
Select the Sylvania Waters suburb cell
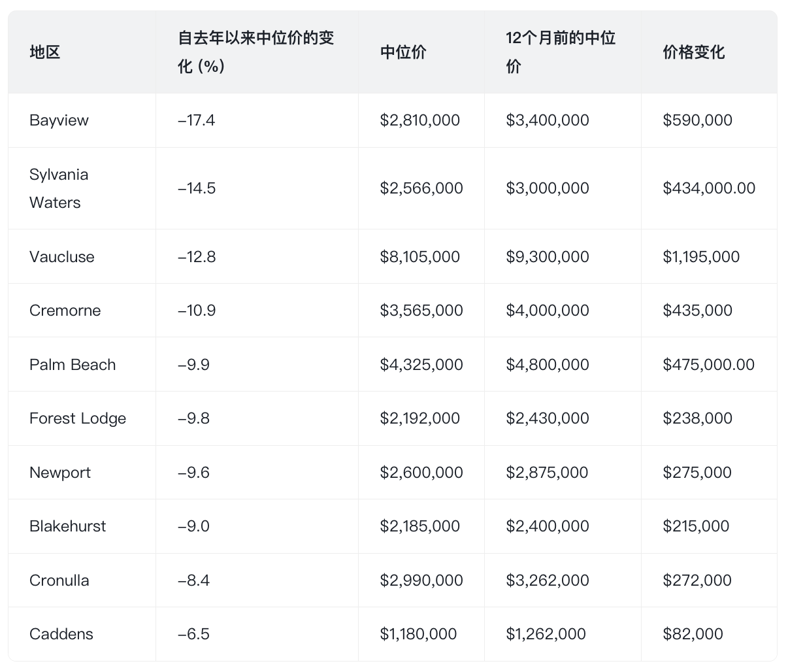click(x=59, y=188)
